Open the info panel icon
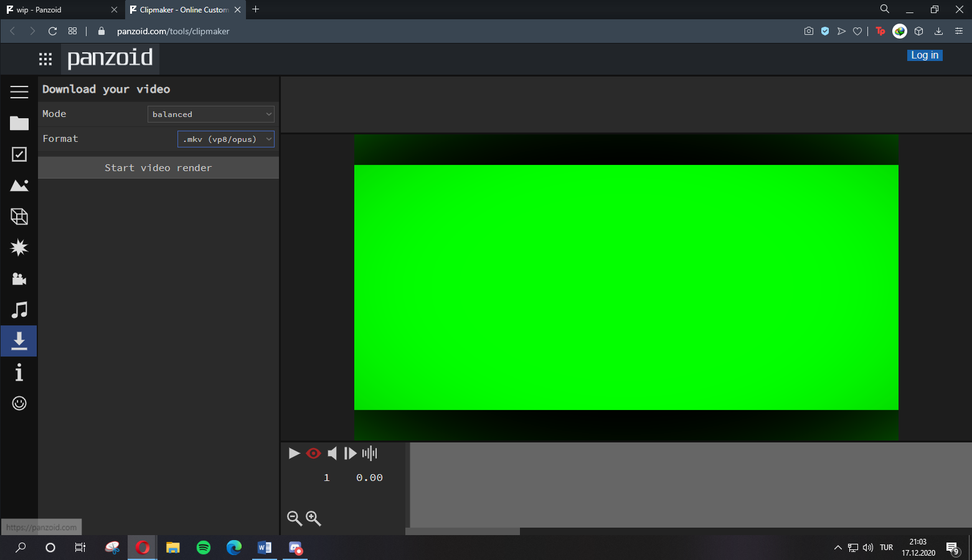 19,372
